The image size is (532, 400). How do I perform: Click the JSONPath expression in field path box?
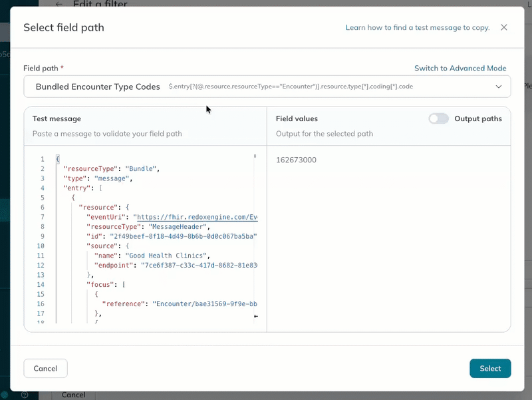coord(291,87)
